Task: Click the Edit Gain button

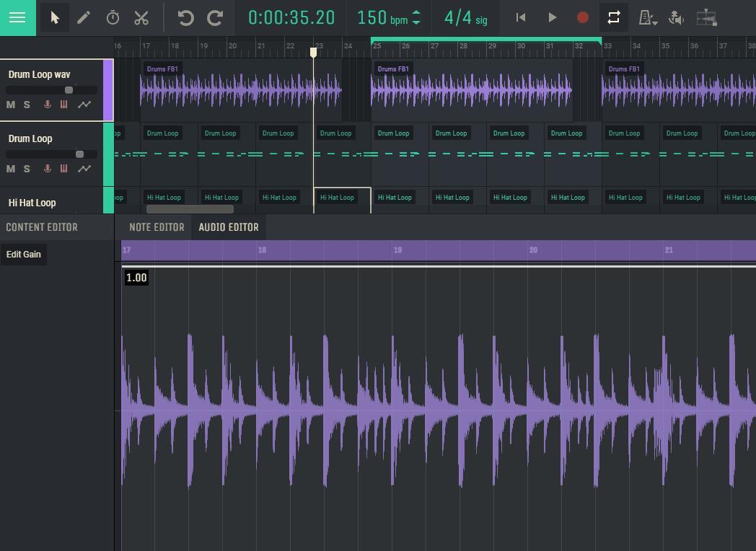Action: [x=23, y=254]
